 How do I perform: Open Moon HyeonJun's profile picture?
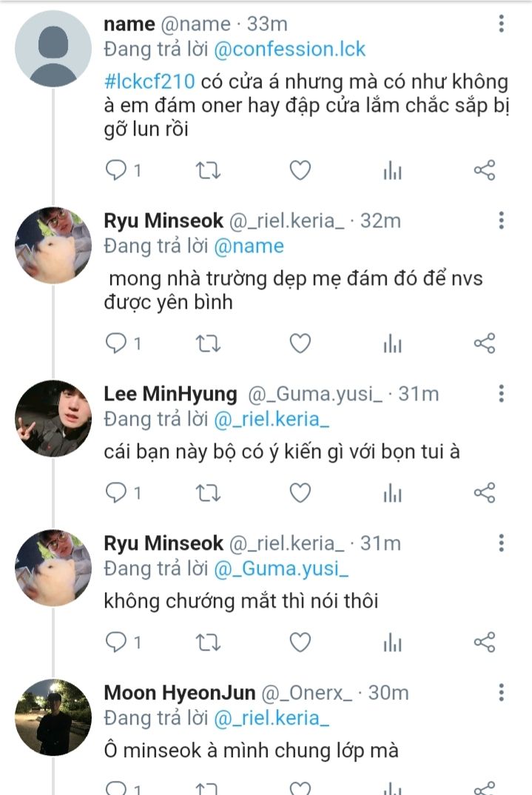(53, 717)
